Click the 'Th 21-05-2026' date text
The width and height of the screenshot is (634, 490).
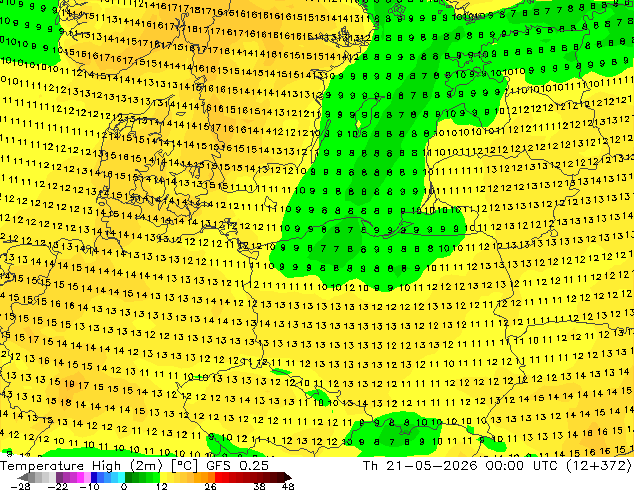coord(421,466)
